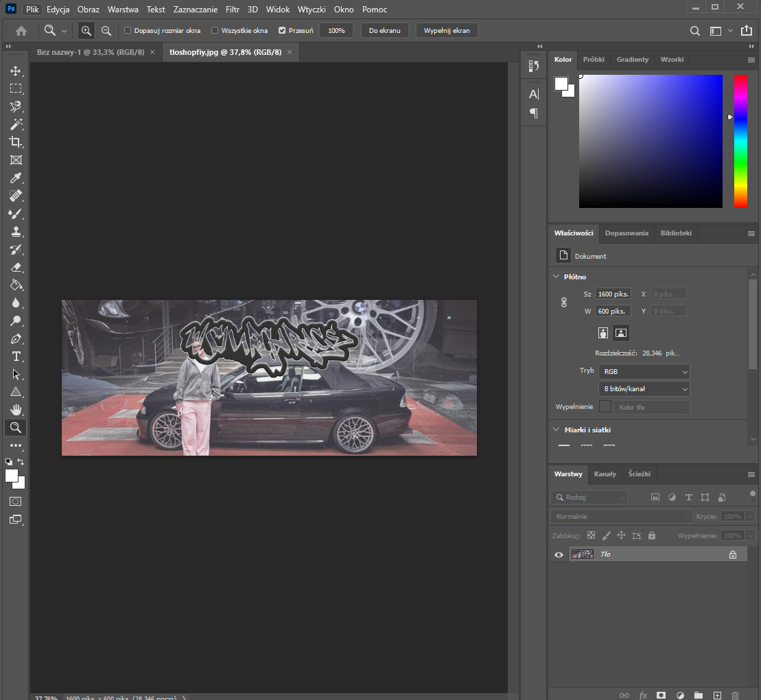Open the Tryb RGB color mode dropdown
Image resolution: width=761 pixels, height=700 pixels.
[x=644, y=371]
